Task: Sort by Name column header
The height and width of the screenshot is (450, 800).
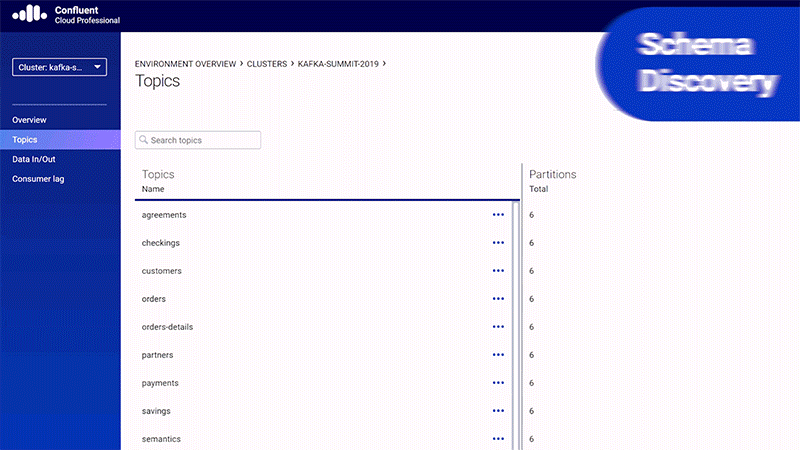Action: coord(153,189)
